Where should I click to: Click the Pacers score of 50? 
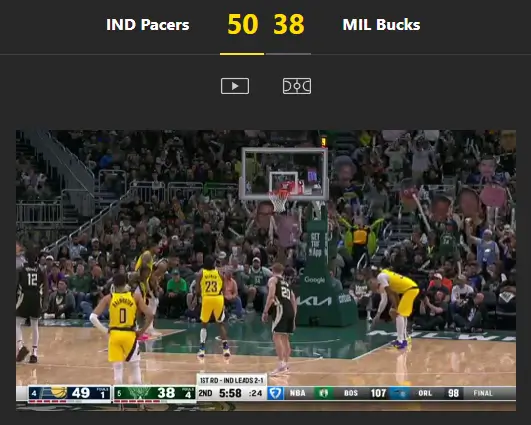pos(243,24)
